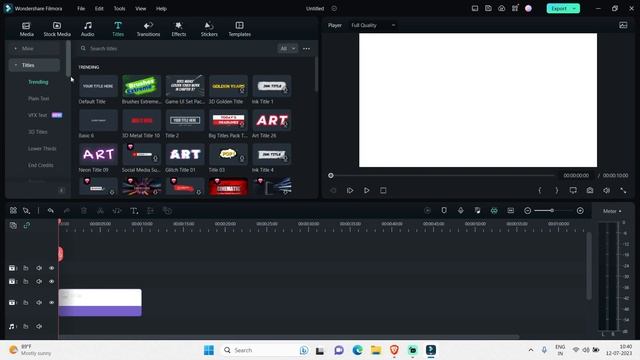Open more options beside the All filter
The image size is (640, 360).
[x=306, y=49]
